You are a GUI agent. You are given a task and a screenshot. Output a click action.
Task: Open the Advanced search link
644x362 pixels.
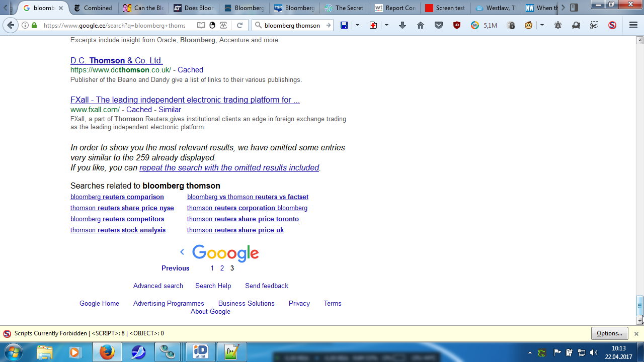point(158,286)
